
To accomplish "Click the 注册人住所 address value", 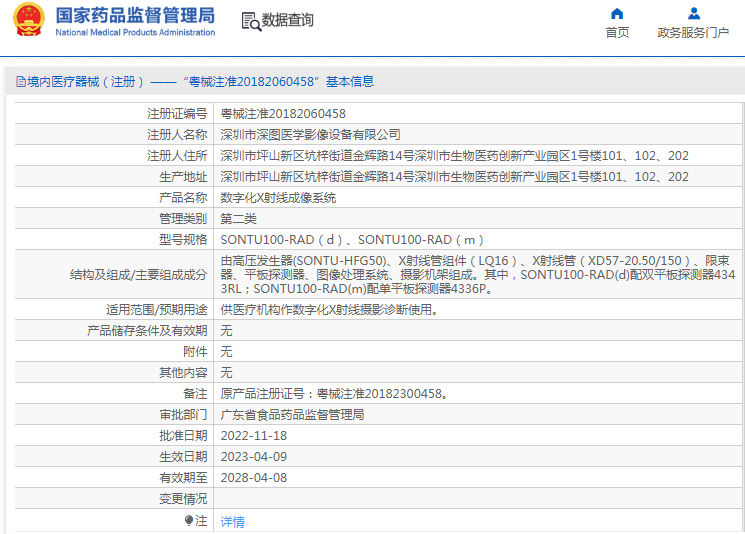I will pos(454,155).
